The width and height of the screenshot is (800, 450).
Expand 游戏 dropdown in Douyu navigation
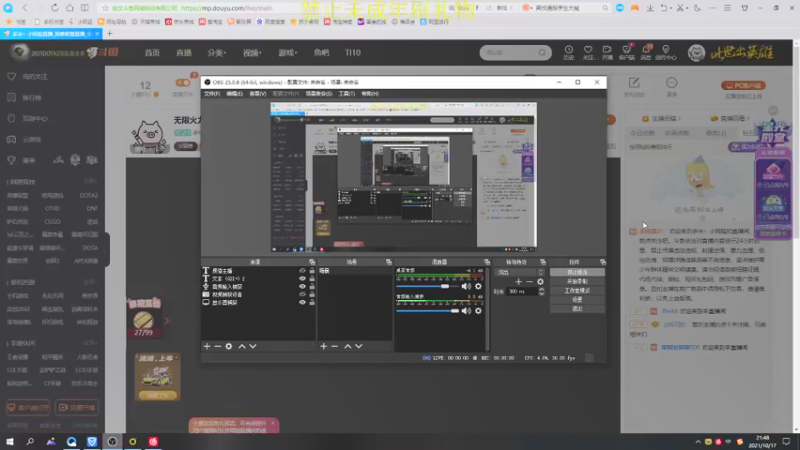(287, 53)
